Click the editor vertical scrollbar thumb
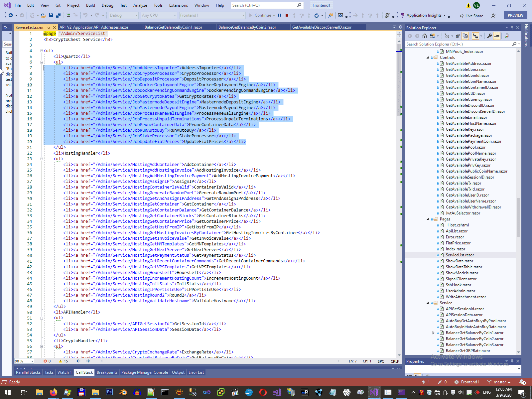The width and height of the screenshot is (532, 399). coord(399,80)
